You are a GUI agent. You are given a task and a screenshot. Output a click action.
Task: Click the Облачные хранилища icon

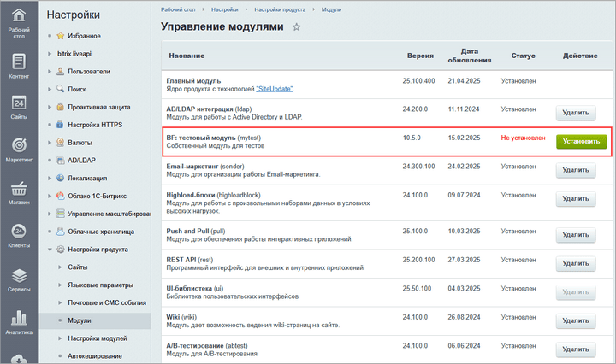(x=60, y=232)
